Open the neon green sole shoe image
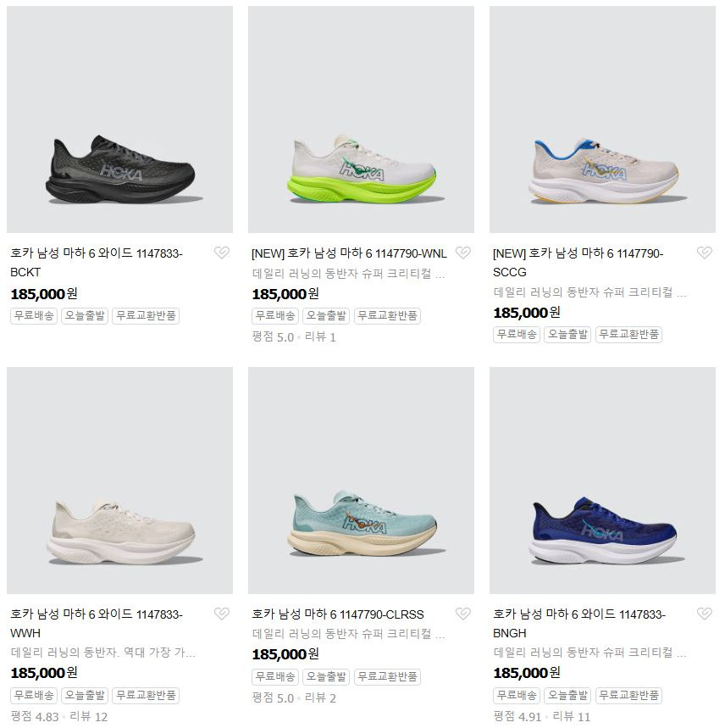This screenshot has height=728, width=725. (361, 119)
